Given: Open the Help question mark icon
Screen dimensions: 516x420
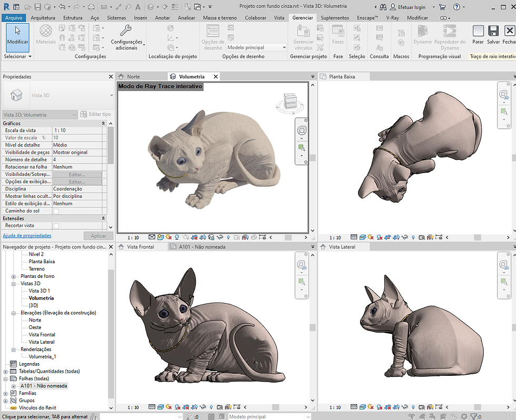Looking at the screenshot, I should click(x=457, y=7).
